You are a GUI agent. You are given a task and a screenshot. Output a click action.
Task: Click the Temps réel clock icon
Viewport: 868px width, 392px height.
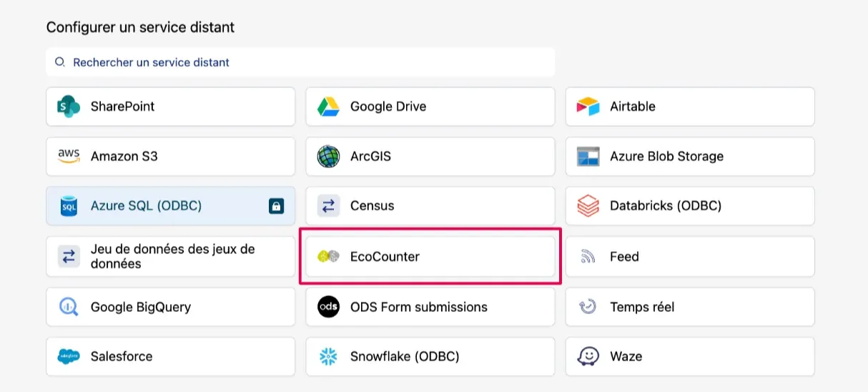588,307
